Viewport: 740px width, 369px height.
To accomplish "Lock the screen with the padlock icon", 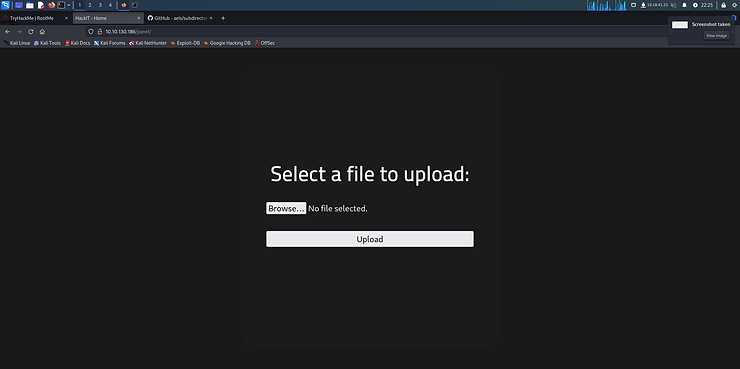I will [723, 5].
